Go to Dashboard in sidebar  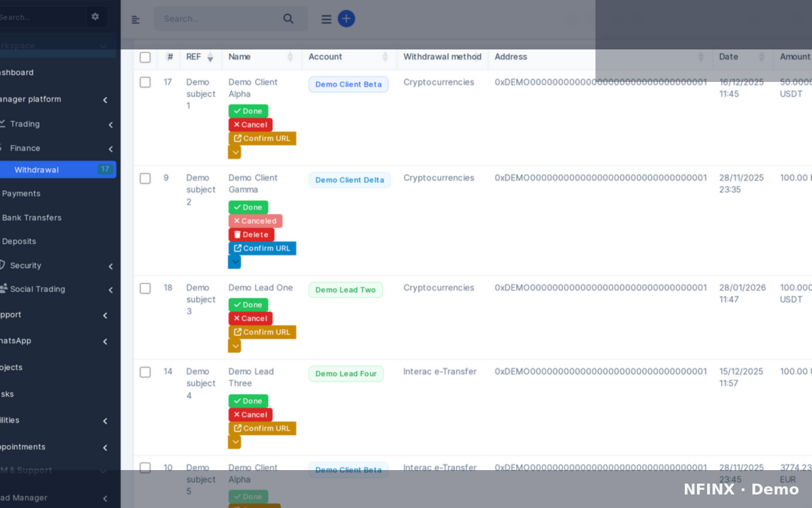click(17, 72)
